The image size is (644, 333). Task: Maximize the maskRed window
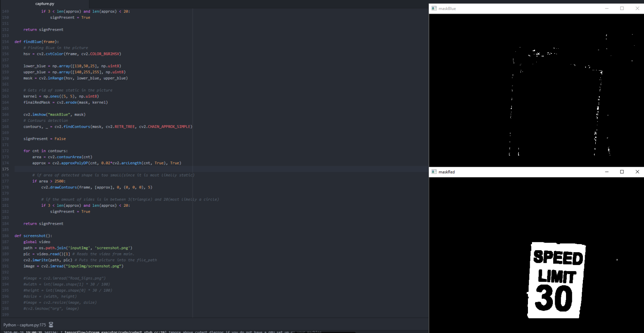[x=622, y=172]
